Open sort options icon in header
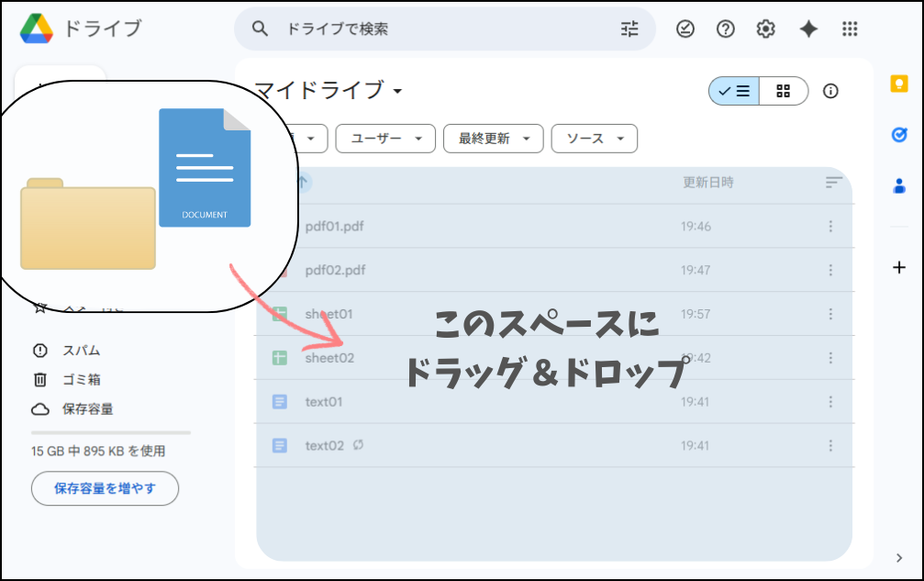Image resolution: width=924 pixels, height=581 pixels. pos(833,183)
